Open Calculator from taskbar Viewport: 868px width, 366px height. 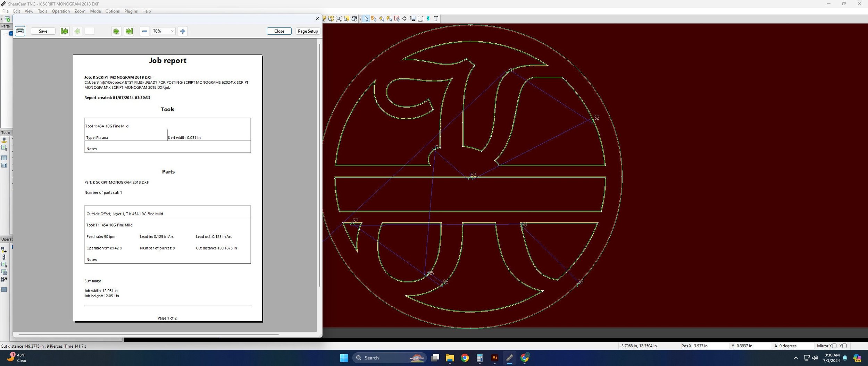[x=479, y=358]
